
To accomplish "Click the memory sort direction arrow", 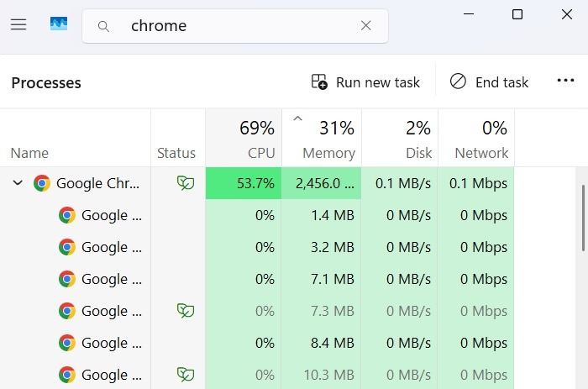I will coord(297,118).
